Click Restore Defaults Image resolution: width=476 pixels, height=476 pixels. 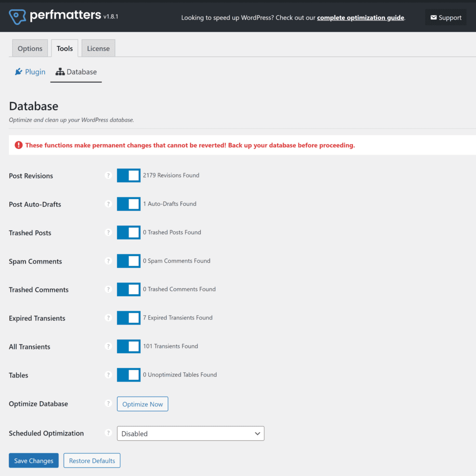(x=92, y=461)
